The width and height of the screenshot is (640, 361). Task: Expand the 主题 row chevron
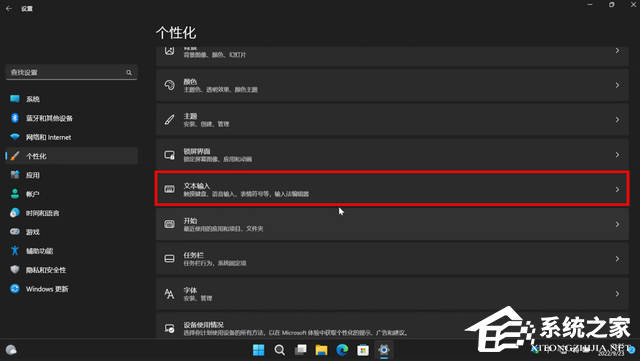pyautogui.click(x=617, y=120)
